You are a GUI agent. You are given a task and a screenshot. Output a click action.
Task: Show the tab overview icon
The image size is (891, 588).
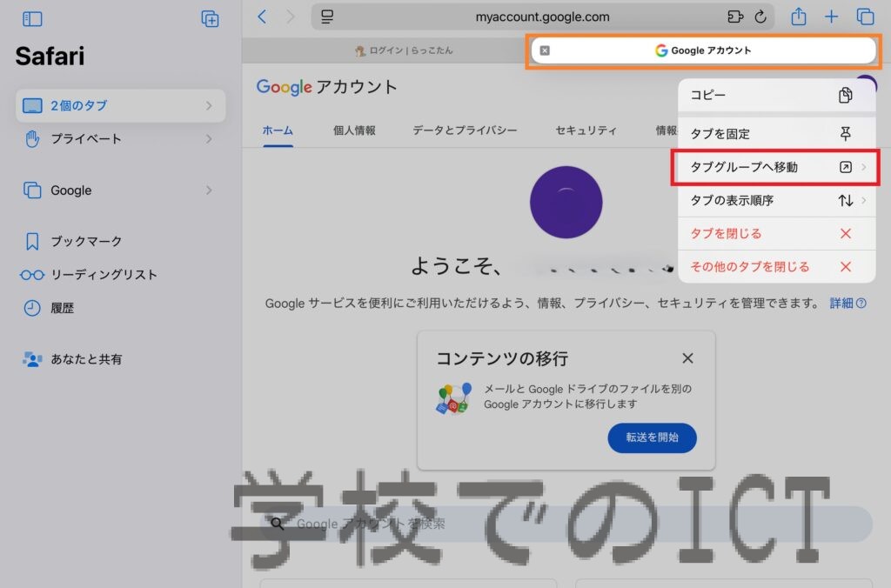(x=866, y=17)
